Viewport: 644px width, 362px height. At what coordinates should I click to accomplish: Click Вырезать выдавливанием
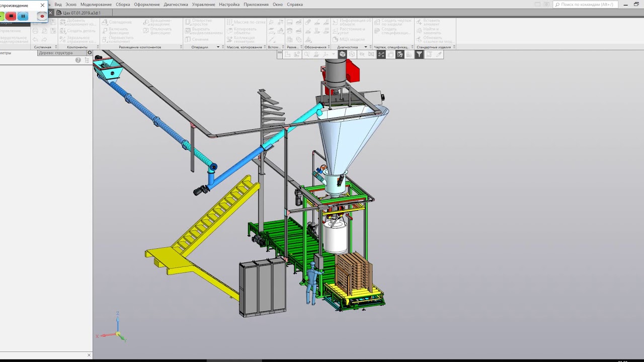204,31
